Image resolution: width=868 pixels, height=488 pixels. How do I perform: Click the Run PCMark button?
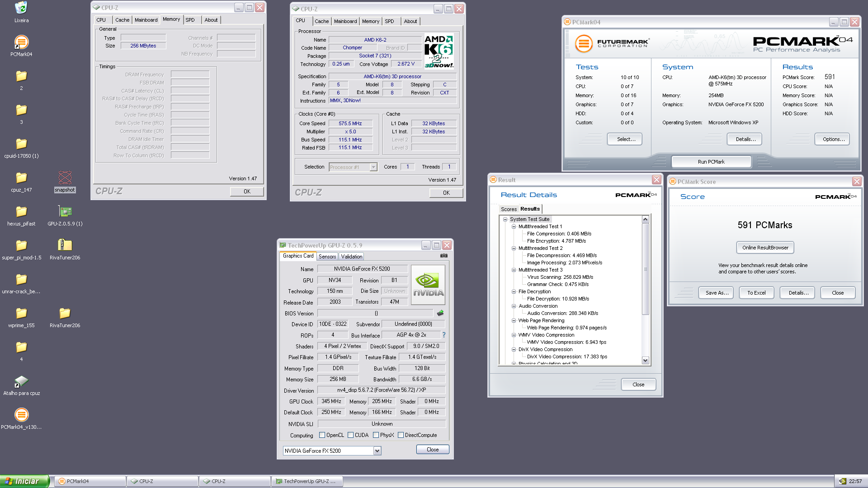(711, 162)
